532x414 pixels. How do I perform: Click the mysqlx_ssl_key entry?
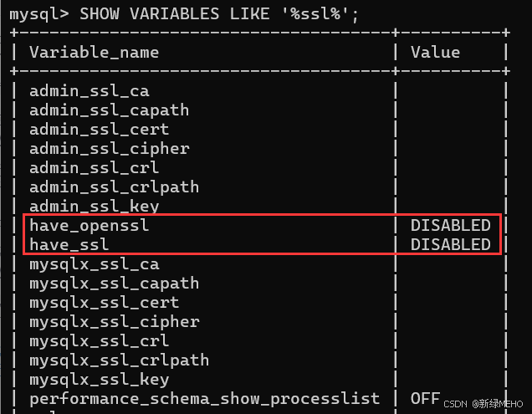[x=99, y=380]
